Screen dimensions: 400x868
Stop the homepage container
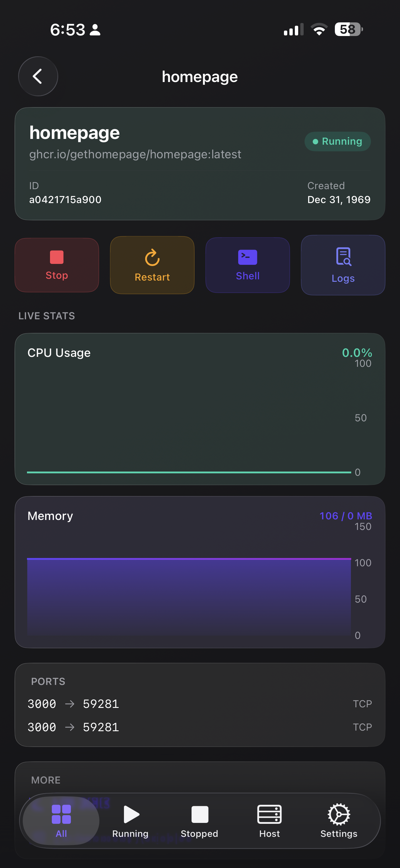(x=57, y=265)
